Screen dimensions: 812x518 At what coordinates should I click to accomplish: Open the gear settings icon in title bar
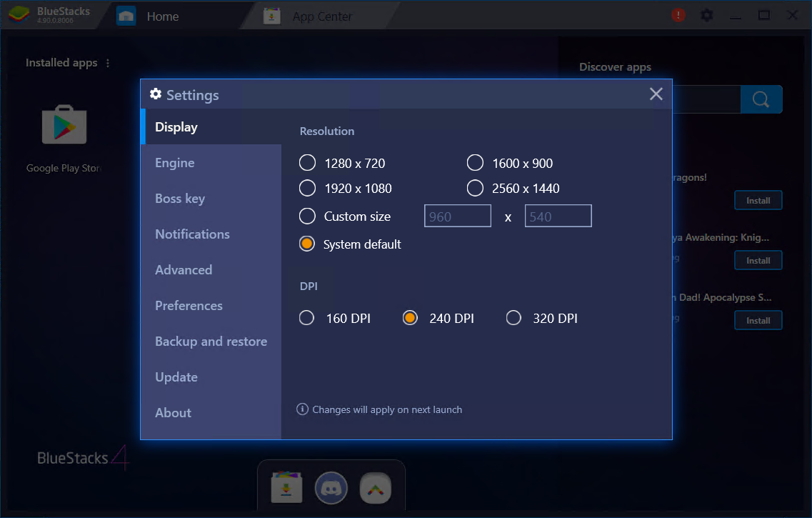pos(707,16)
